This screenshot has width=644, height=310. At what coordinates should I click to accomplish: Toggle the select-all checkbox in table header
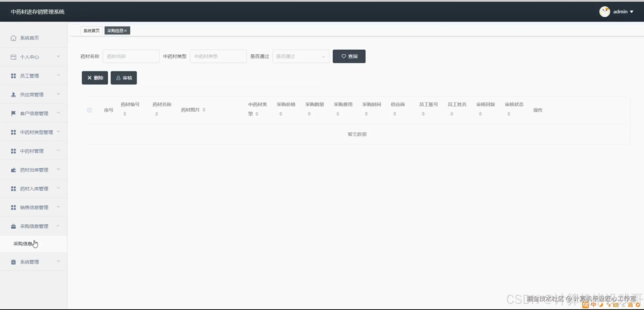tap(89, 110)
